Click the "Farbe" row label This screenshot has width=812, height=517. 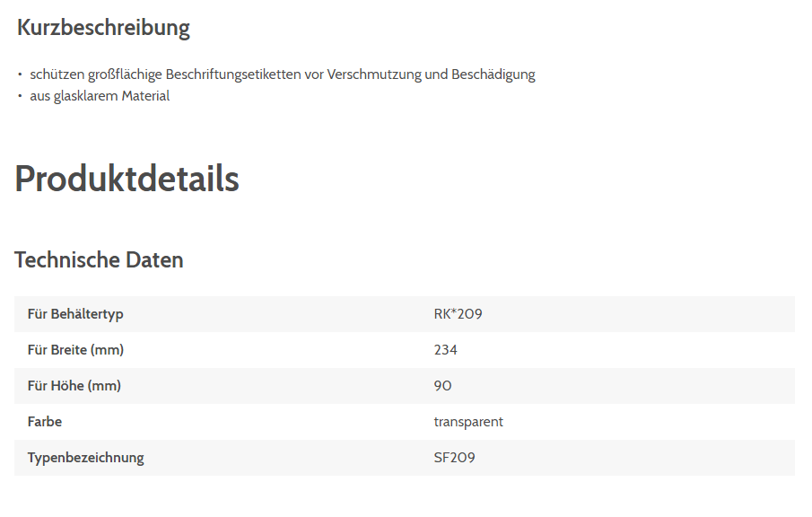[45, 422]
